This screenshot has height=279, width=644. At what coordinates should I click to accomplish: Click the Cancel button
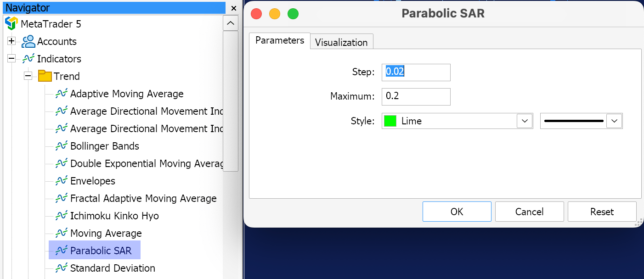tap(530, 212)
